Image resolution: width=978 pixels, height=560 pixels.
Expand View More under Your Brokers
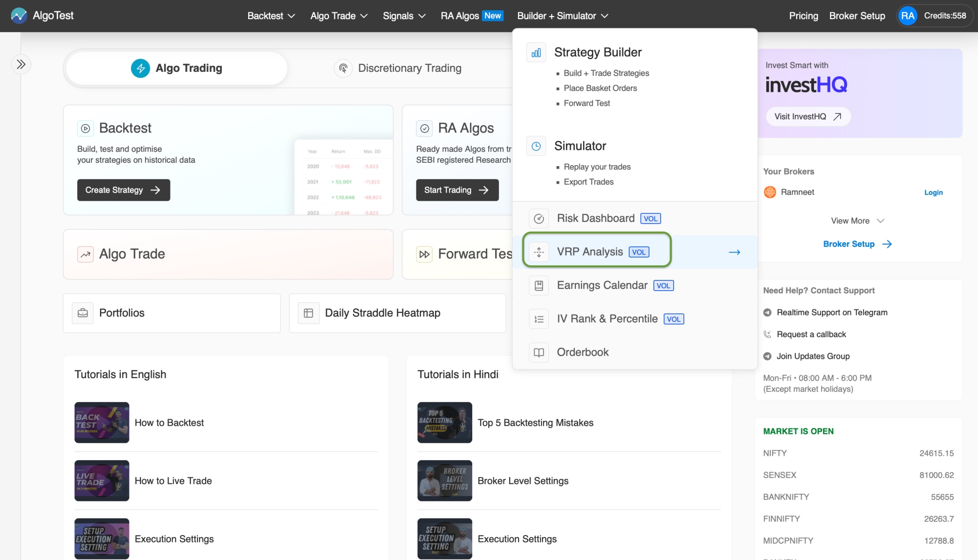click(x=857, y=221)
